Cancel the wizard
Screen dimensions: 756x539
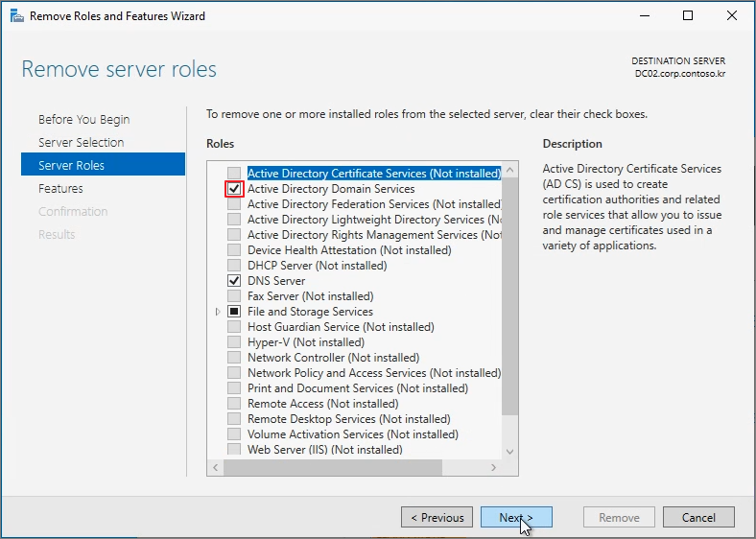click(698, 517)
